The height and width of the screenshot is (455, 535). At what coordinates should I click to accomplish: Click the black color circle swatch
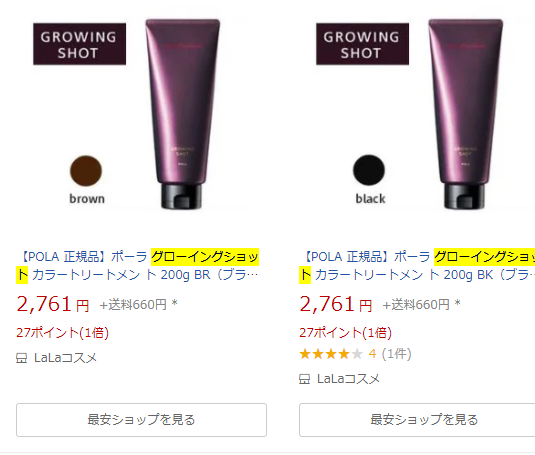(369, 170)
